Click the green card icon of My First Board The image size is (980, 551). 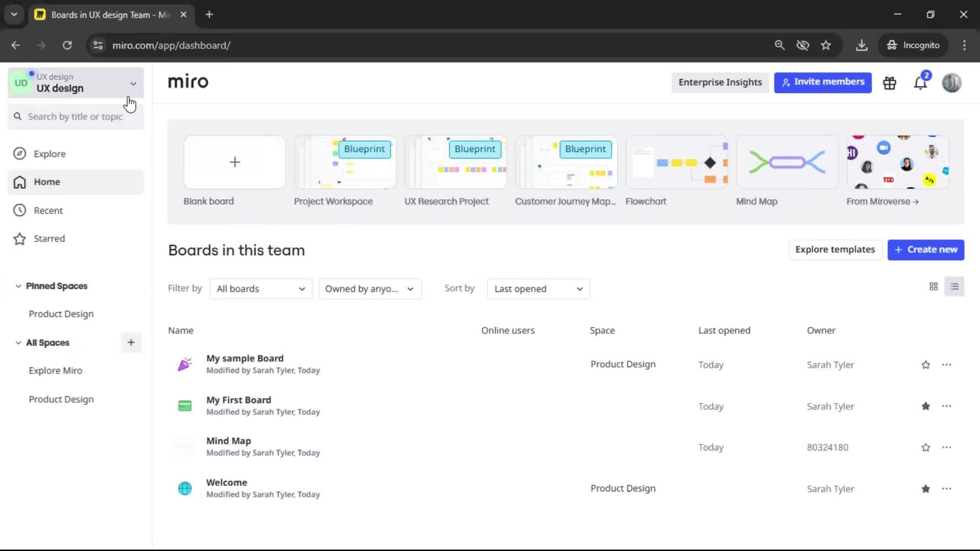tap(185, 406)
